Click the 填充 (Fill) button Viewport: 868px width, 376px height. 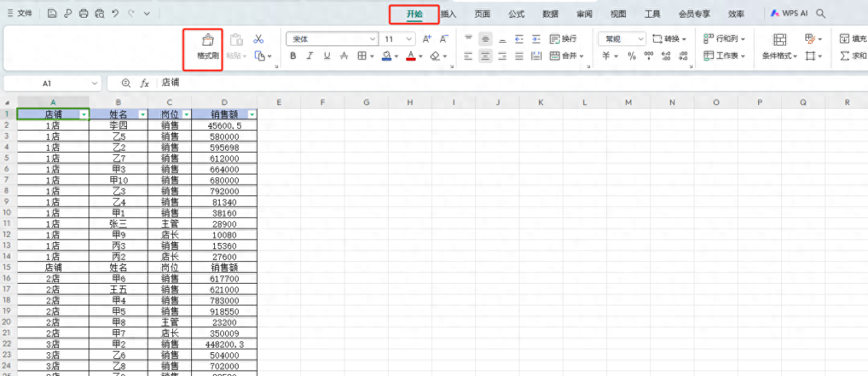coord(854,39)
